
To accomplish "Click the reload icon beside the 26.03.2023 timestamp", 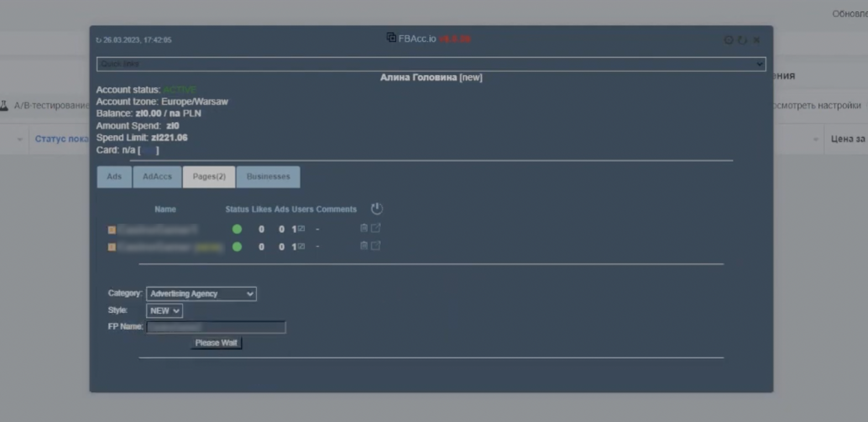I will click(x=98, y=40).
